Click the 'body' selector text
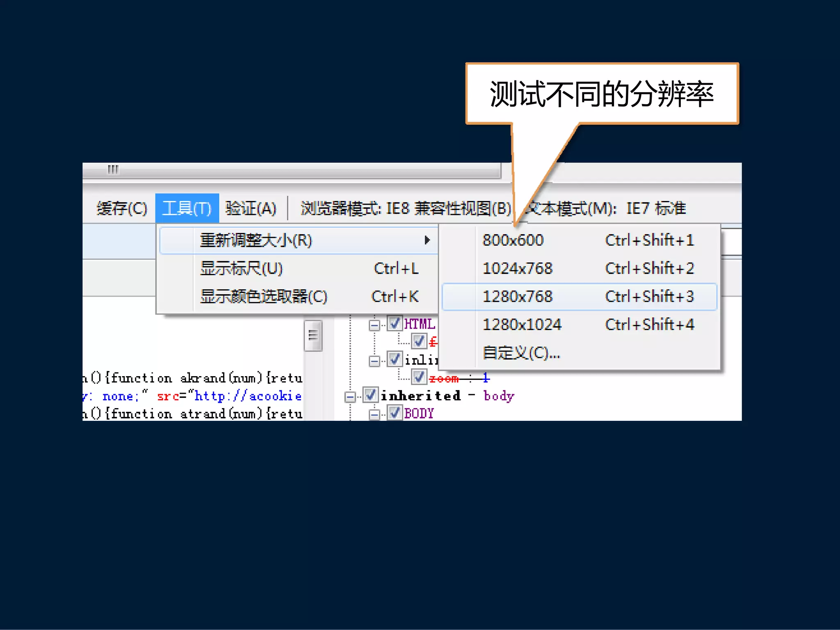The height and width of the screenshot is (630, 840). point(499,396)
